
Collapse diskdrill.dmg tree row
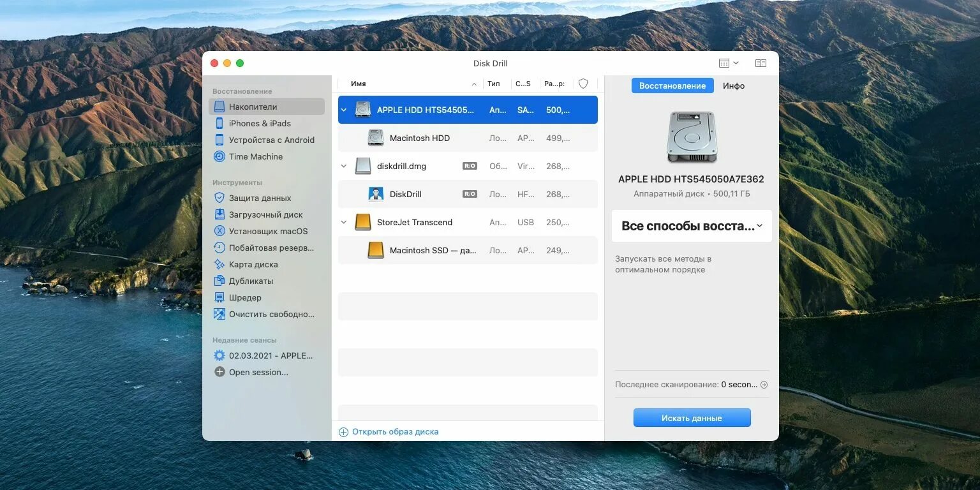[344, 166]
